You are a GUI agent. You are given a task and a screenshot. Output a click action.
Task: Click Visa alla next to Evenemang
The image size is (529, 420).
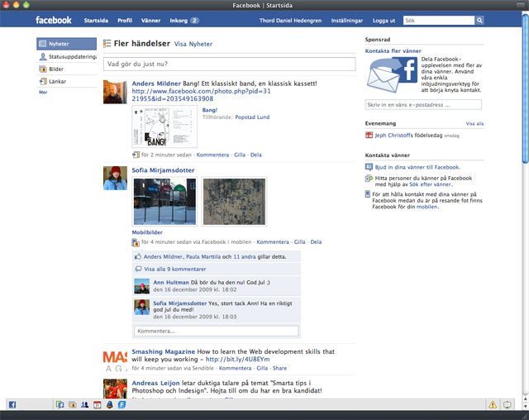tap(474, 124)
